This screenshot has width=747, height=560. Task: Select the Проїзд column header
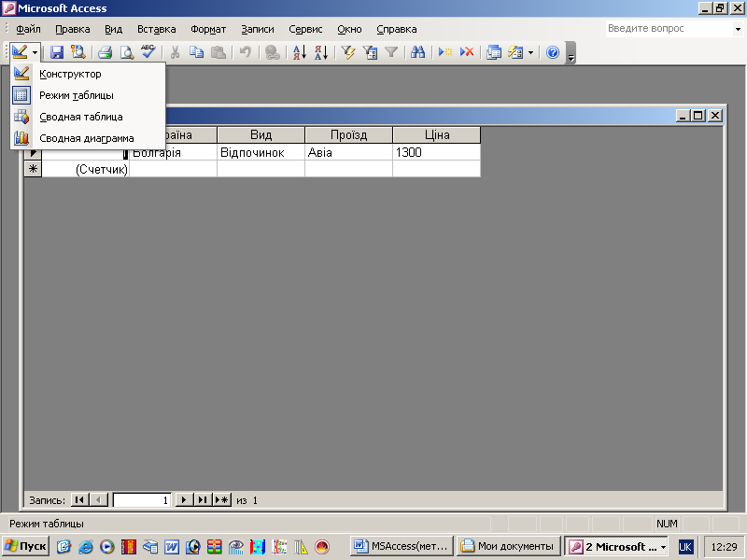click(348, 134)
